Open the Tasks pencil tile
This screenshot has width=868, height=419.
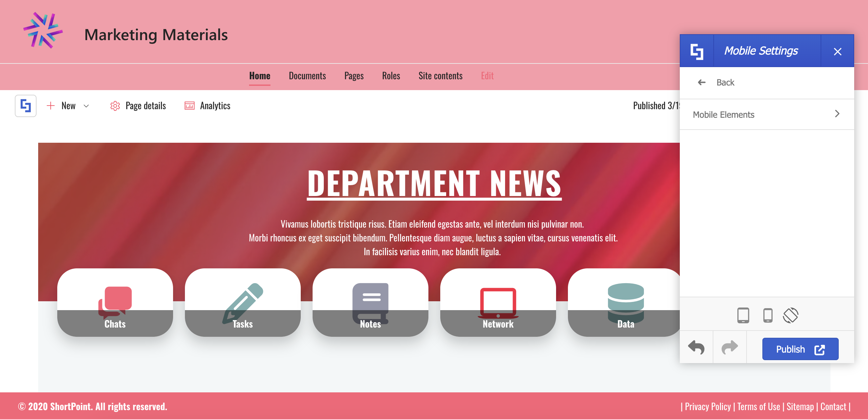point(243,302)
